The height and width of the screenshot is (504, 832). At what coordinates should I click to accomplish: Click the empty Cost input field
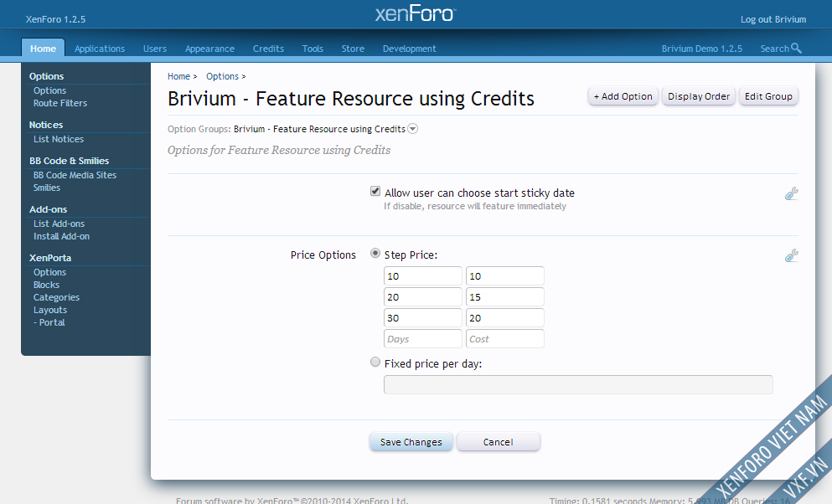pos(505,339)
